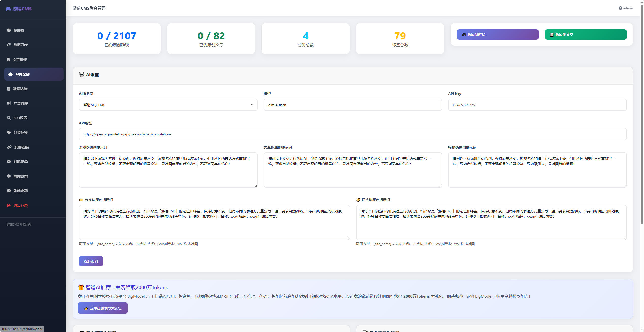Click the 游戏伪原创提示词 textarea
The image size is (644, 332).
click(168, 170)
